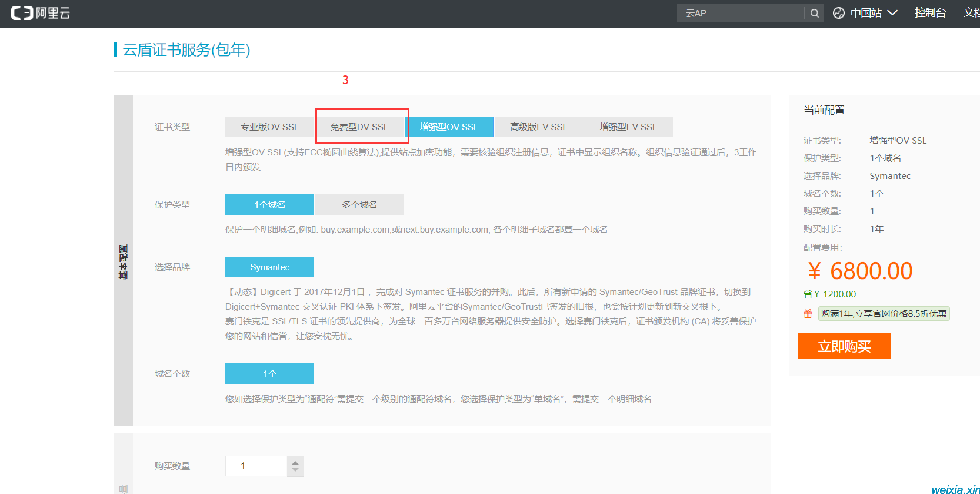The height and width of the screenshot is (494, 980).
Task: Click the 立即购买 buy now button
Action: click(x=844, y=346)
